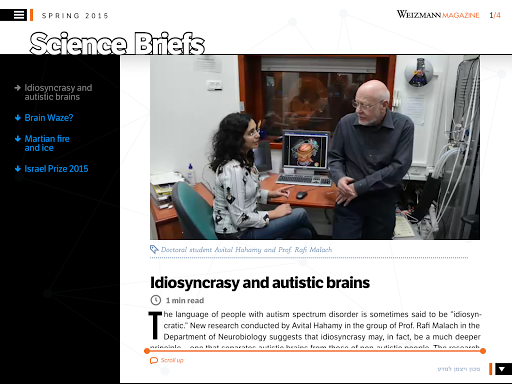Image resolution: width=512 pixels, height=384 pixels.
Task: Click the caption Doctoral student Avital Hahamy
Action: (246, 250)
